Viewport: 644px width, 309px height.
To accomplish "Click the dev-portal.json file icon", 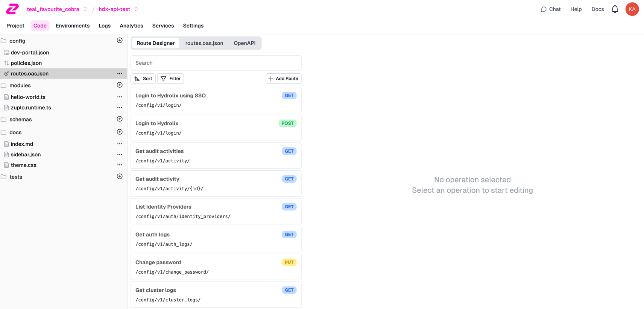I will pos(6,53).
